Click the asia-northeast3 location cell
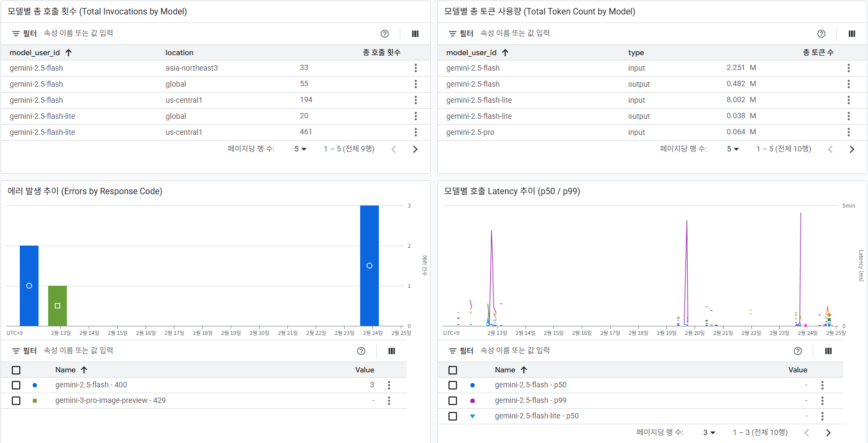This screenshot has height=443, width=868. (192, 68)
